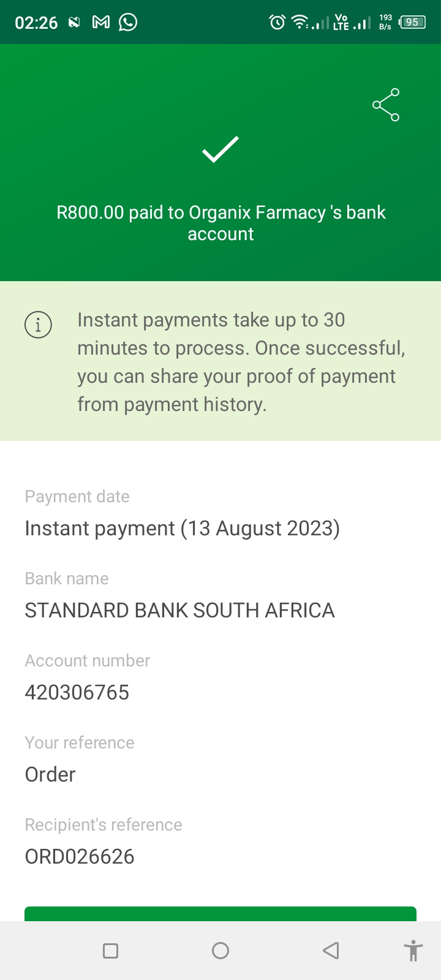Screen dimensions: 441x980
Task: Tap the Gmail notification icon in status bar
Action: 101,23
